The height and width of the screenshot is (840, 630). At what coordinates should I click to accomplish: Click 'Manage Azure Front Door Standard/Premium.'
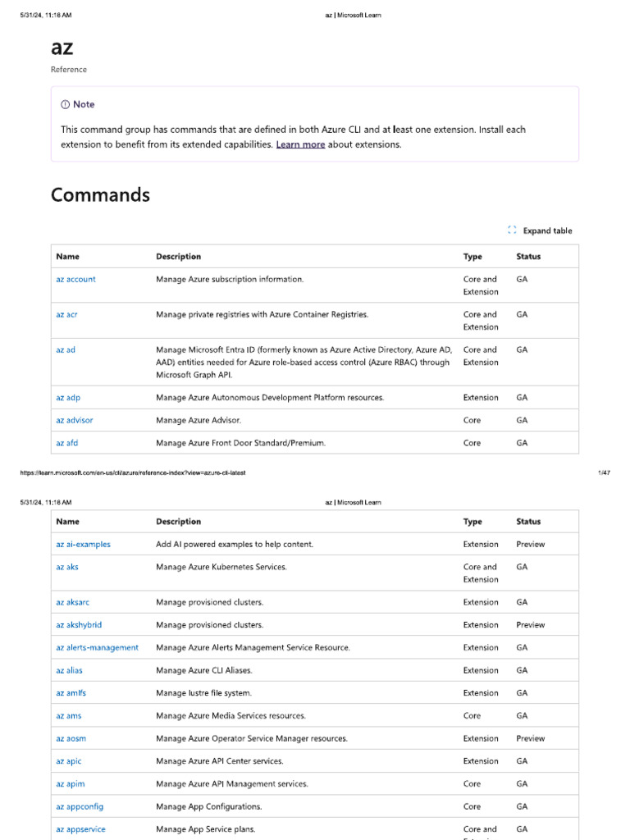pos(240,442)
